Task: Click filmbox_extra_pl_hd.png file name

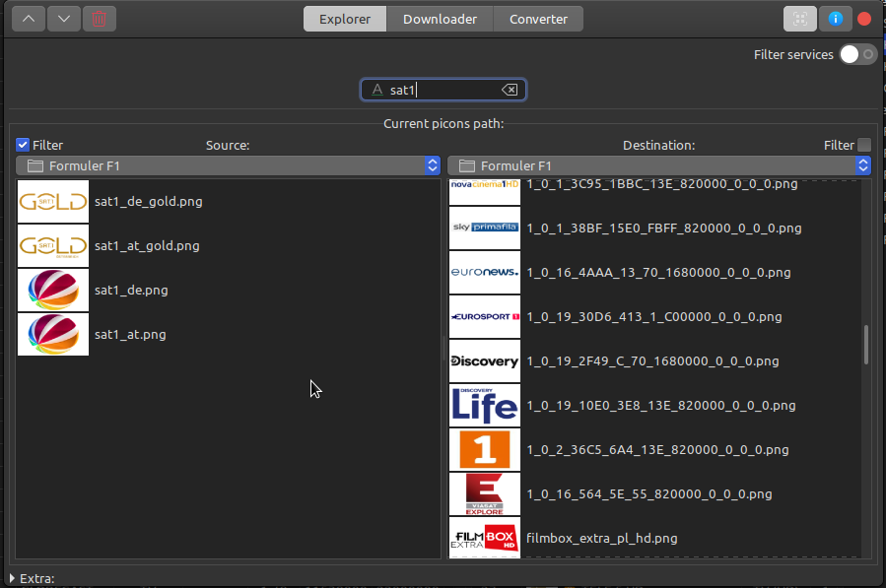Action: coord(602,539)
